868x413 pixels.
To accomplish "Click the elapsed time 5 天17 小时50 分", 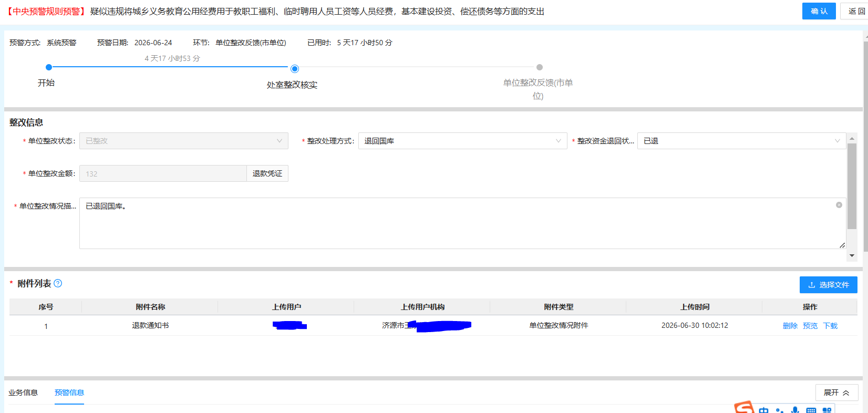I will [x=365, y=43].
